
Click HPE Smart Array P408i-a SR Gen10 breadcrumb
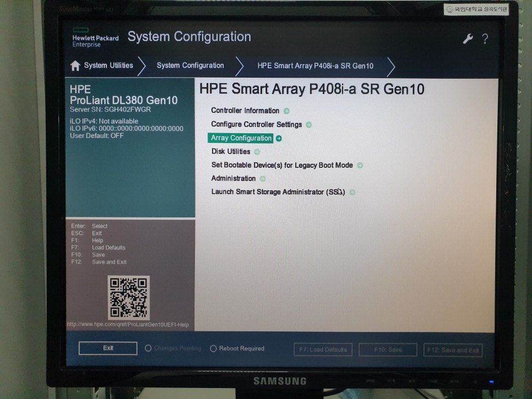pos(315,65)
